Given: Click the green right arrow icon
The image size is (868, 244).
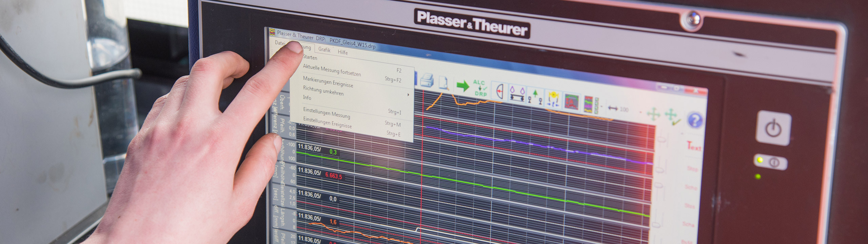Looking at the screenshot, I should tap(462, 86).
